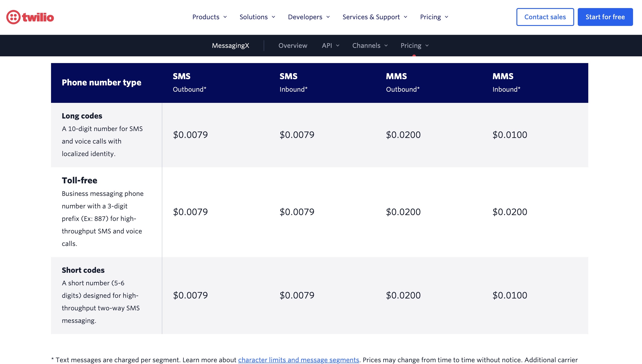
Task: Click the Channels chevron arrow
Action: tap(386, 46)
